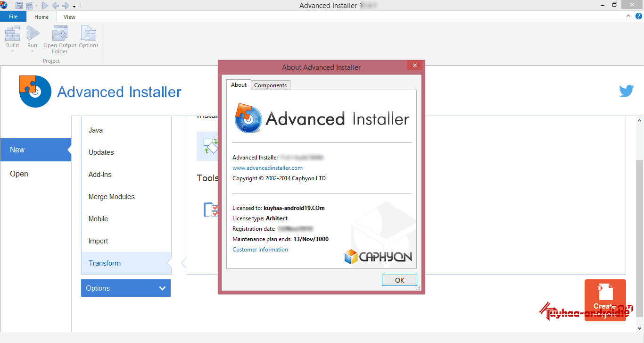This screenshot has width=644, height=343.
Task: Click the small Build icon in quick access toolbar
Action: (x=30, y=6)
